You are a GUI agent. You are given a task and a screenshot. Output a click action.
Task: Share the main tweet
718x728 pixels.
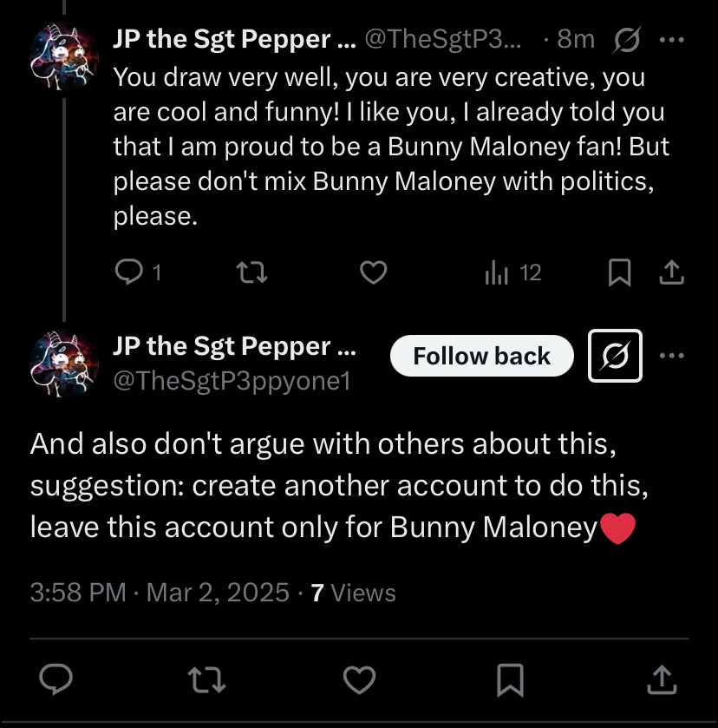661,679
